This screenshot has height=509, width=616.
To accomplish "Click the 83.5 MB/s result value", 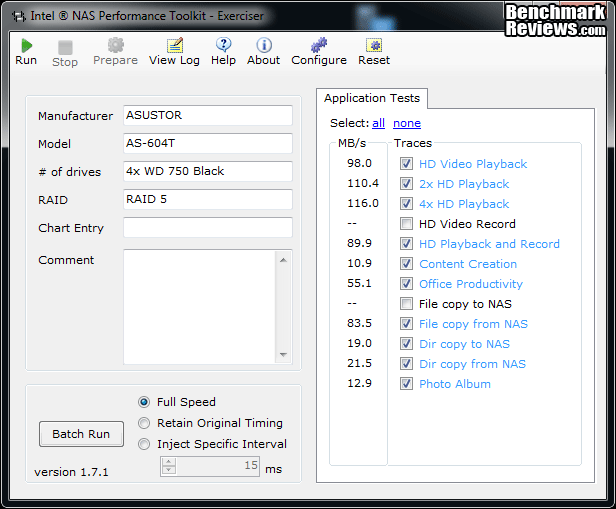I will coord(359,323).
